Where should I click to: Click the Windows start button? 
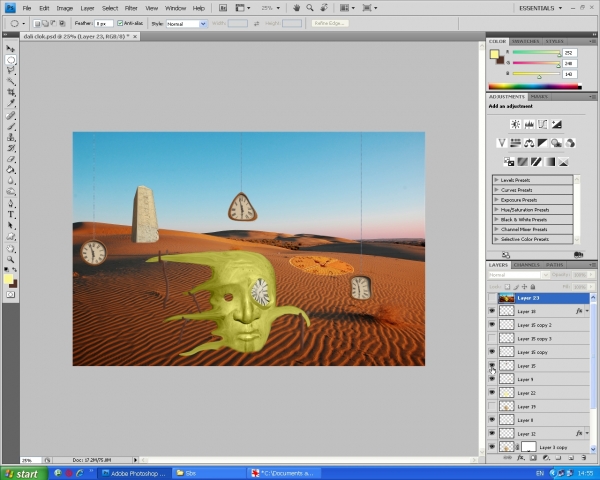[x=24, y=473]
